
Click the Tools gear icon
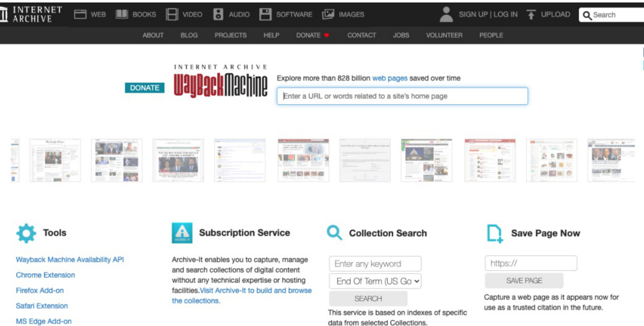pyautogui.click(x=26, y=233)
